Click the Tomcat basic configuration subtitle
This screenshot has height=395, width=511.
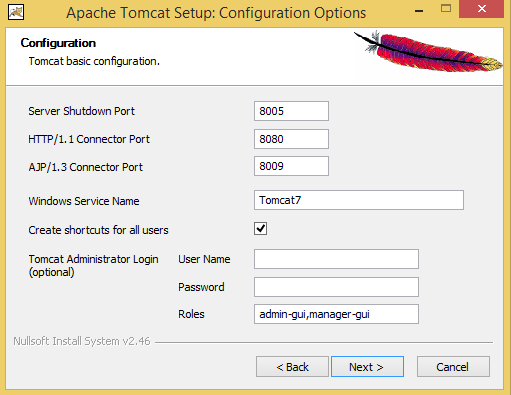(94, 61)
